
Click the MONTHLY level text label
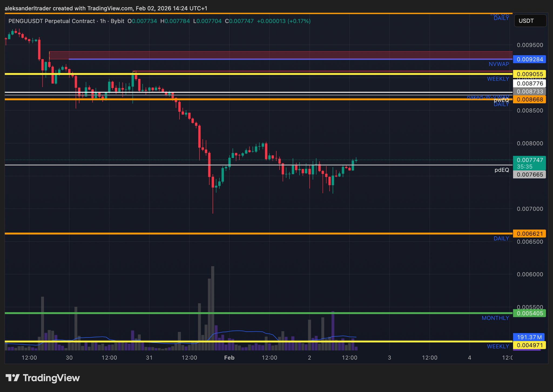(495, 318)
